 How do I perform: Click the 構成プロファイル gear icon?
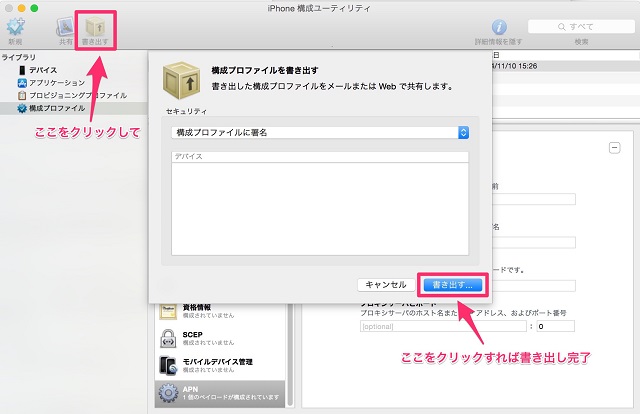point(22,108)
